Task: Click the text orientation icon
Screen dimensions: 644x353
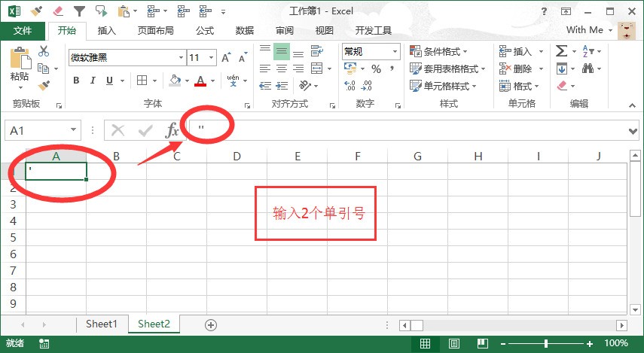Action: (x=305, y=85)
